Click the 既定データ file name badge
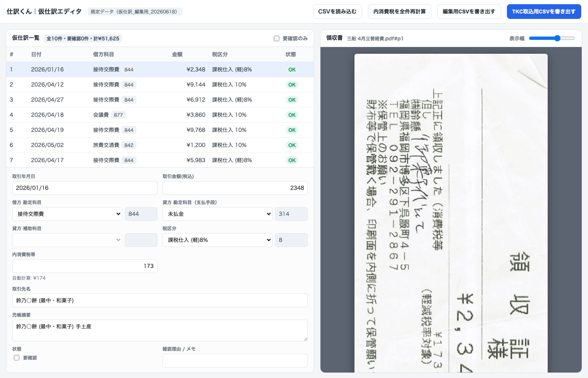Viewport: 588px width, 378px height. (135, 12)
